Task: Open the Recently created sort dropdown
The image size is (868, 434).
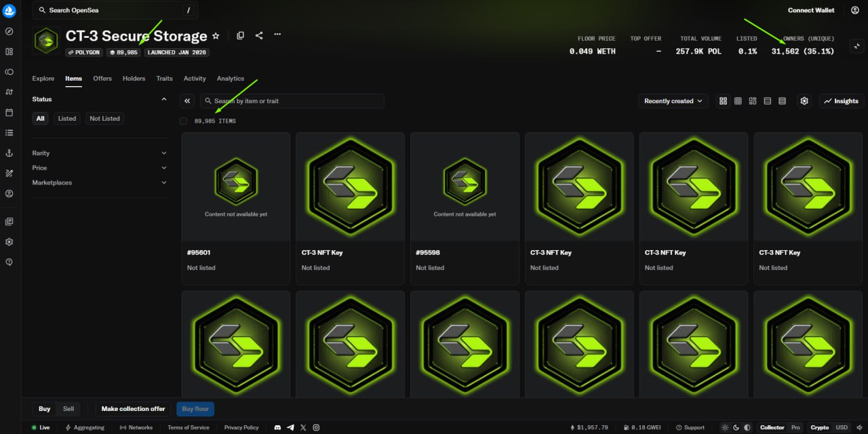Action: 673,101
